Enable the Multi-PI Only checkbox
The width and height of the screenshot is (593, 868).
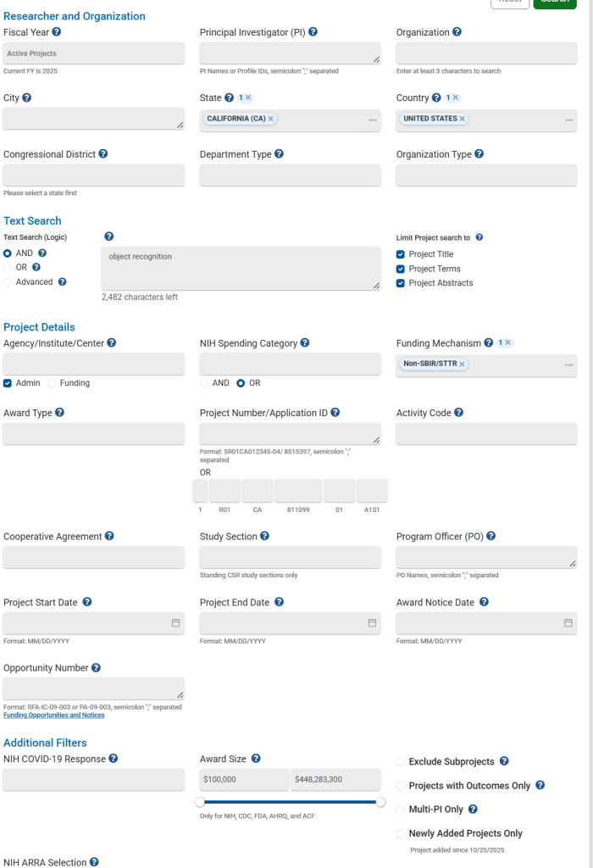click(x=401, y=810)
